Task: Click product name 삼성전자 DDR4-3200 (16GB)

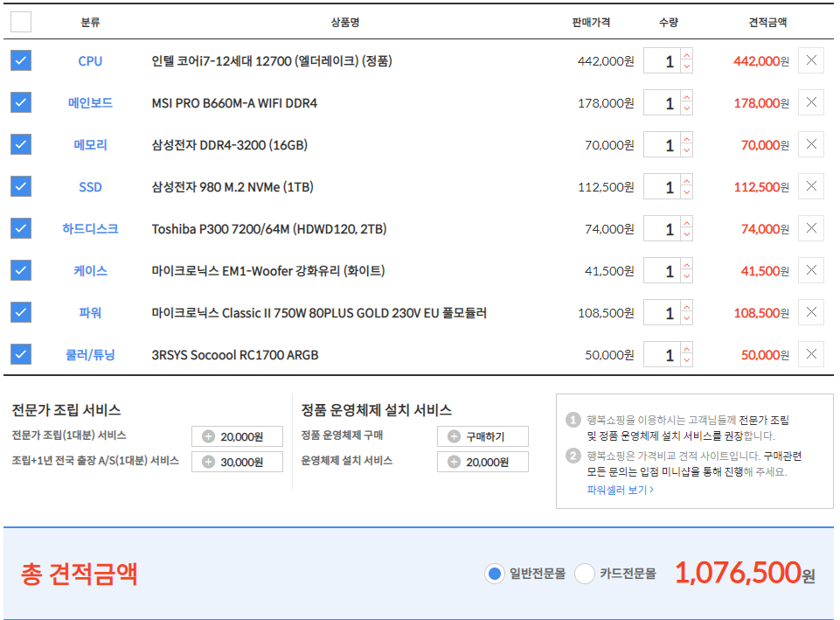Action: (x=229, y=145)
